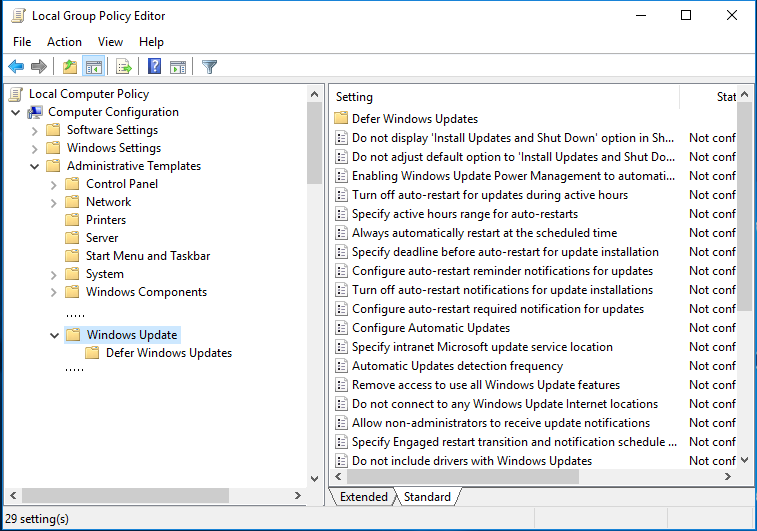Click the Forward arrow in toolbar

[39, 67]
